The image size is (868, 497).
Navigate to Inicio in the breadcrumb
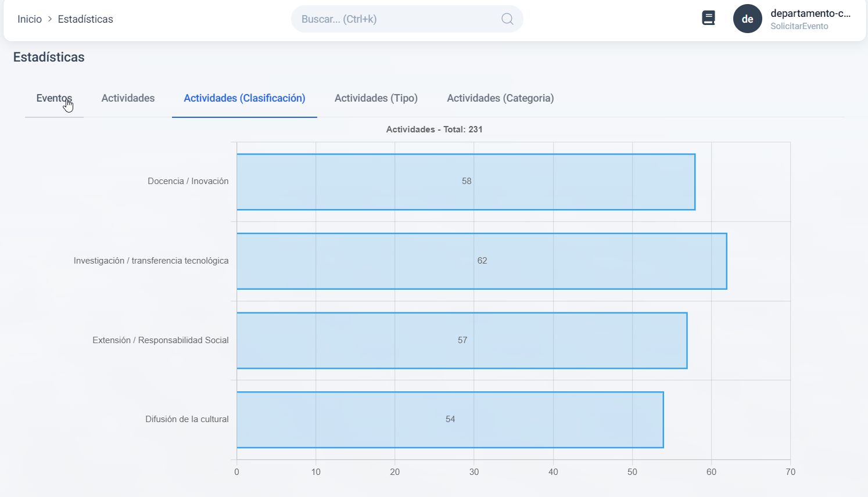coord(30,19)
